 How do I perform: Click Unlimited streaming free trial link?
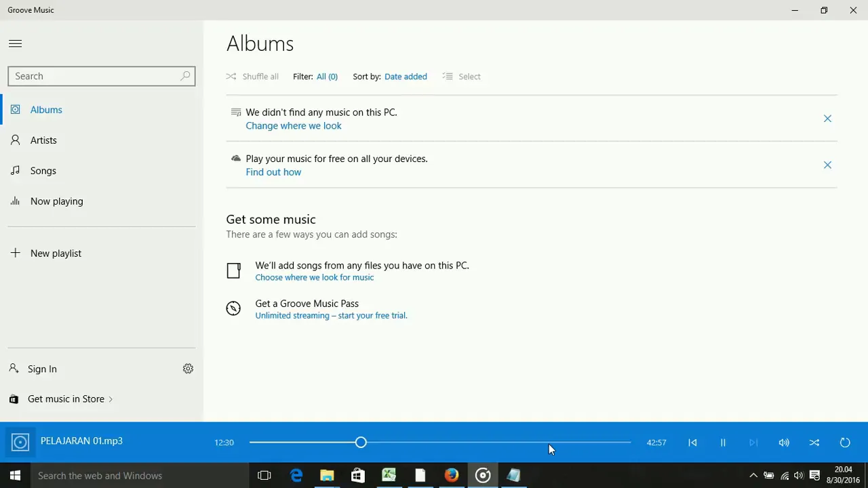point(331,315)
